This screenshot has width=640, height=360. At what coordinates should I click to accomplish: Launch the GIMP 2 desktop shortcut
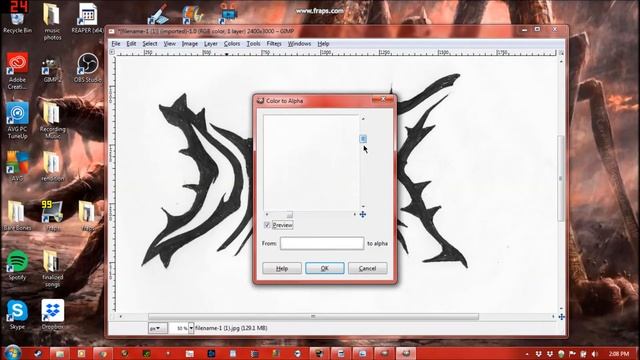click(x=52, y=71)
